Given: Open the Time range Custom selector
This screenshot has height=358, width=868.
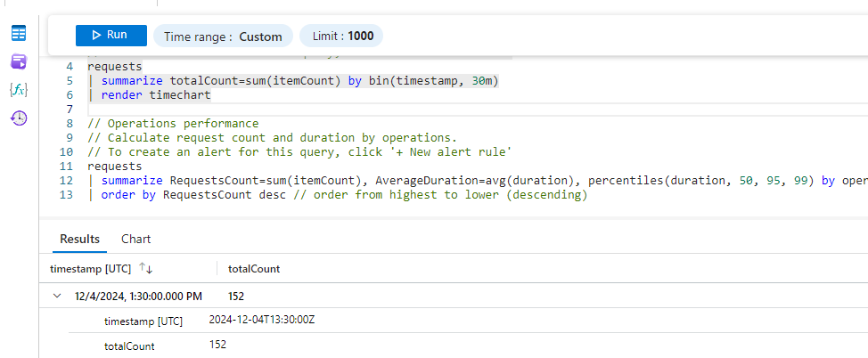Looking at the screenshot, I should 223,37.
